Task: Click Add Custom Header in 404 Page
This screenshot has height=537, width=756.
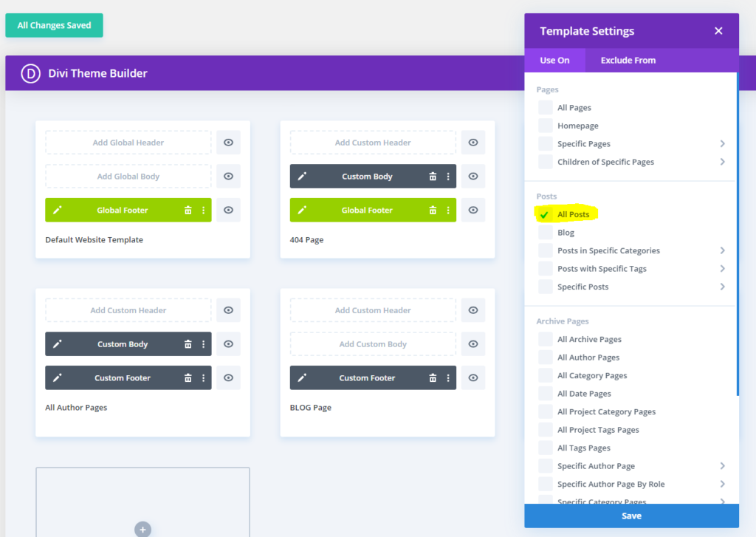Action: (x=373, y=143)
